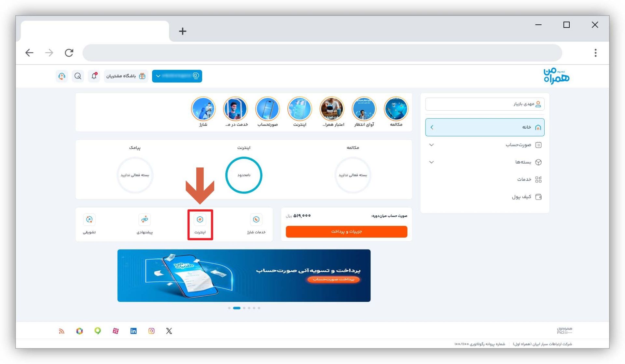Click the اینترنت quick service icon
This screenshot has width=625, height=364.
[x=200, y=220]
